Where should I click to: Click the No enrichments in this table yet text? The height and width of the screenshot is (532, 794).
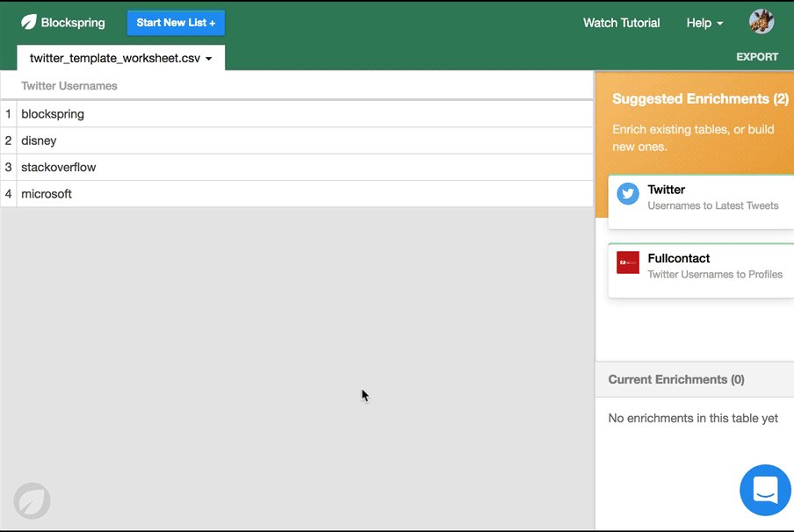[x=693, y=418]
